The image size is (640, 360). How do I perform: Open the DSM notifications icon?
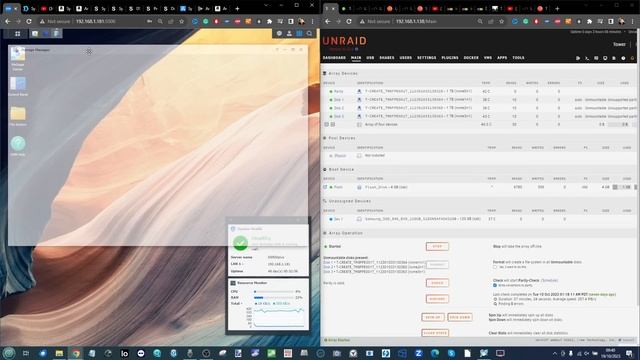click(x=279, y=33)
